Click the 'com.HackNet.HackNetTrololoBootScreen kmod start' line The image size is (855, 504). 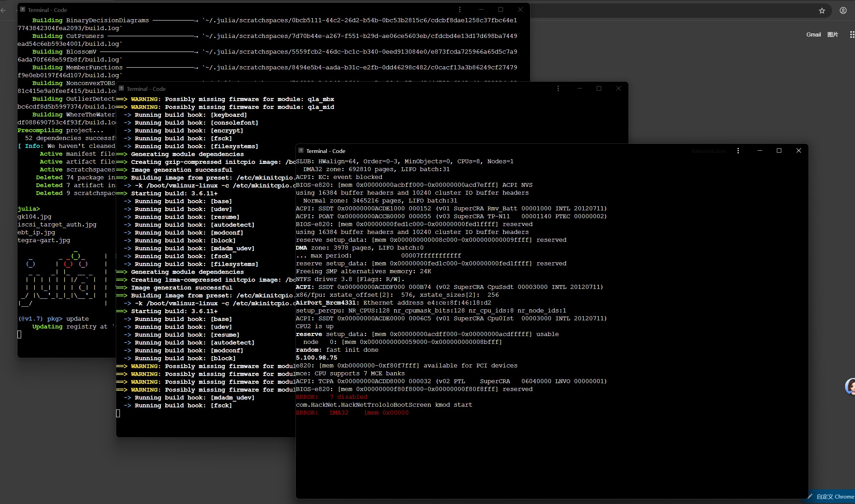(384, 405)
